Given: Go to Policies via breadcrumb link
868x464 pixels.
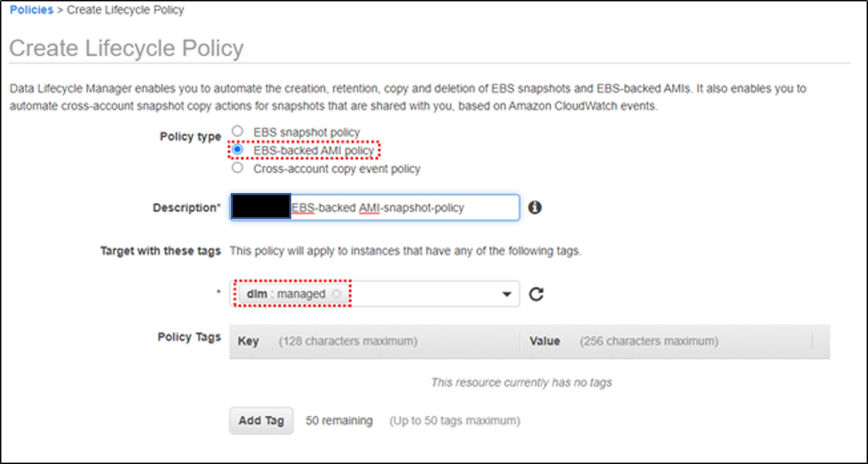Looking at the screenshot, I should pos(31,10).
